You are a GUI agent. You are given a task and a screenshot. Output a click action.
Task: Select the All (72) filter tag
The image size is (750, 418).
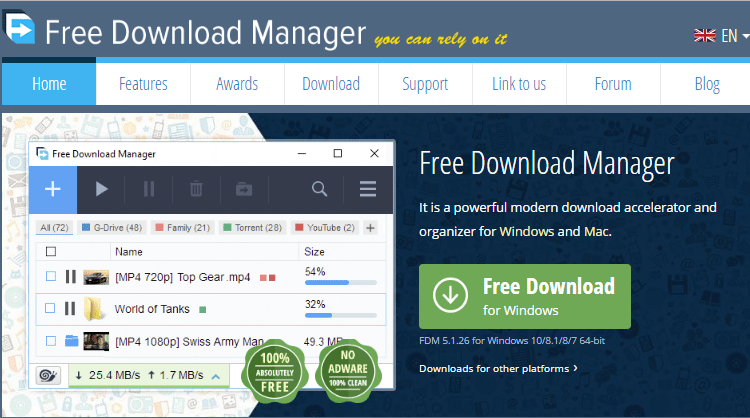[55, 228]
